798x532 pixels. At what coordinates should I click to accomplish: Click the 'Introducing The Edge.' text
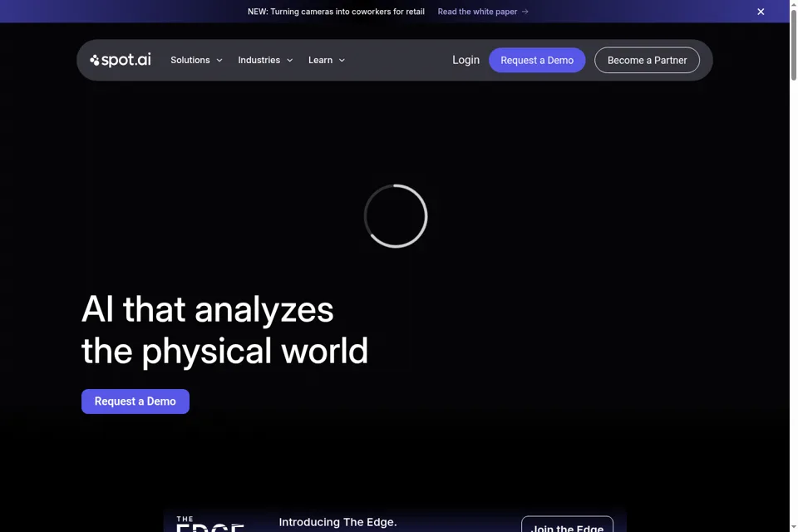tap(338, 522)
